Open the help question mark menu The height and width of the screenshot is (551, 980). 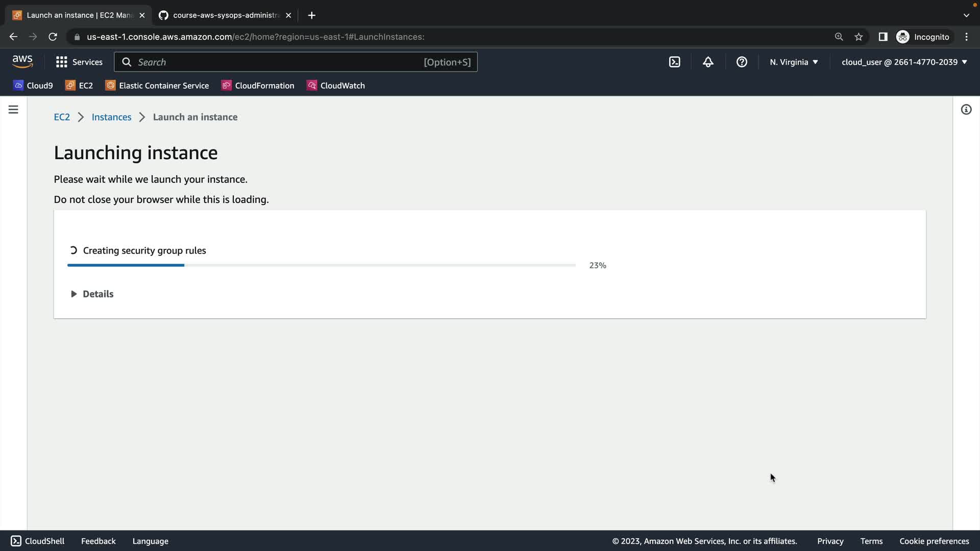742,62
